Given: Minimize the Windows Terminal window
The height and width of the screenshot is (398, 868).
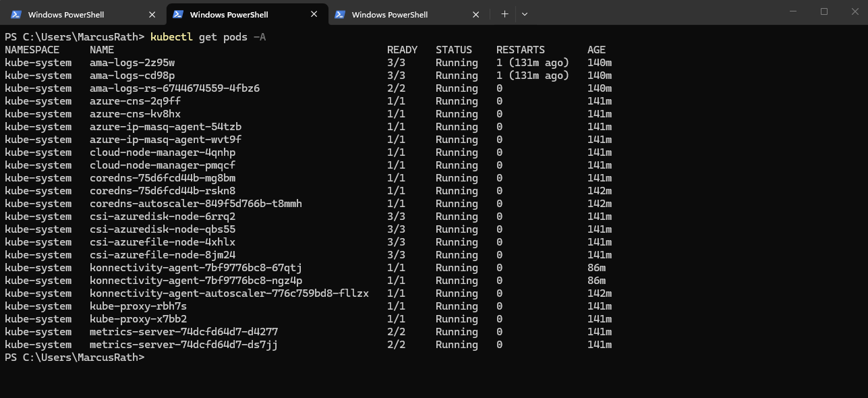Looking at the screenshot, I should pos(794,11).
